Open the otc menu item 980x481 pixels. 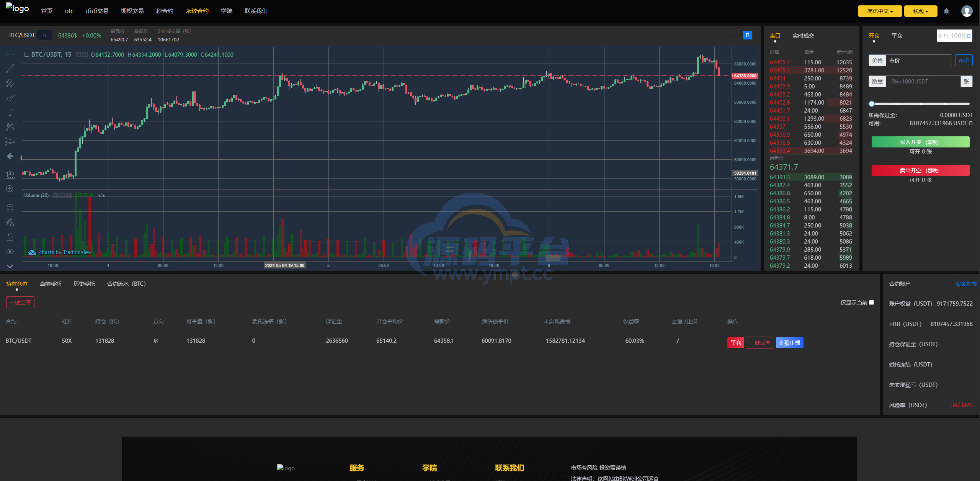coord(69,11)
